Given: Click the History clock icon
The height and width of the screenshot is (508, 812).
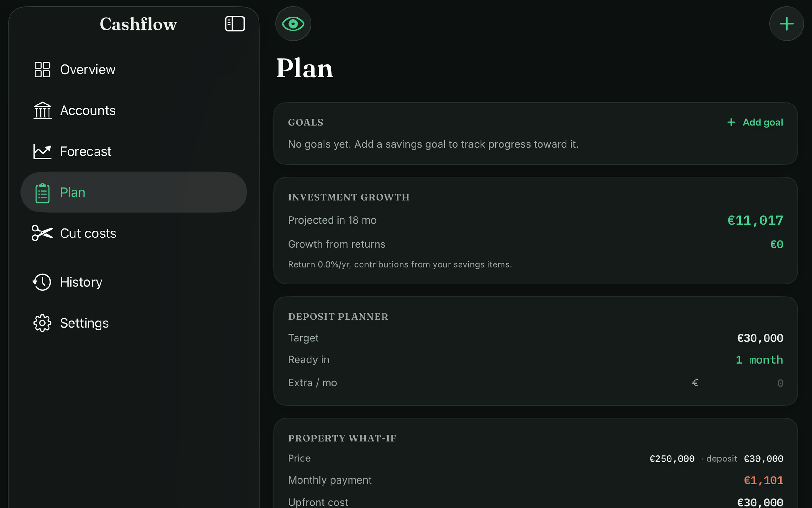Looking at the screenshot, I should tap(42, 282).
